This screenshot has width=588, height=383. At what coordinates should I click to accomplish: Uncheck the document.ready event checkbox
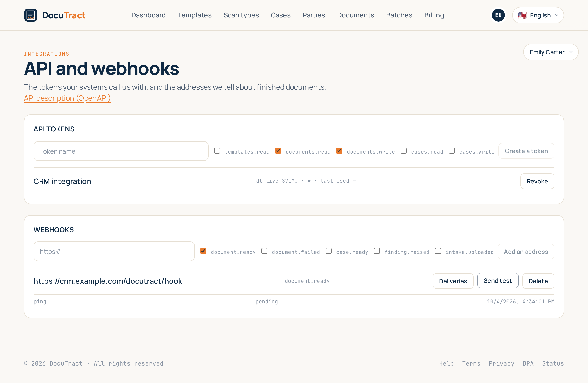[x=203, y=251]
